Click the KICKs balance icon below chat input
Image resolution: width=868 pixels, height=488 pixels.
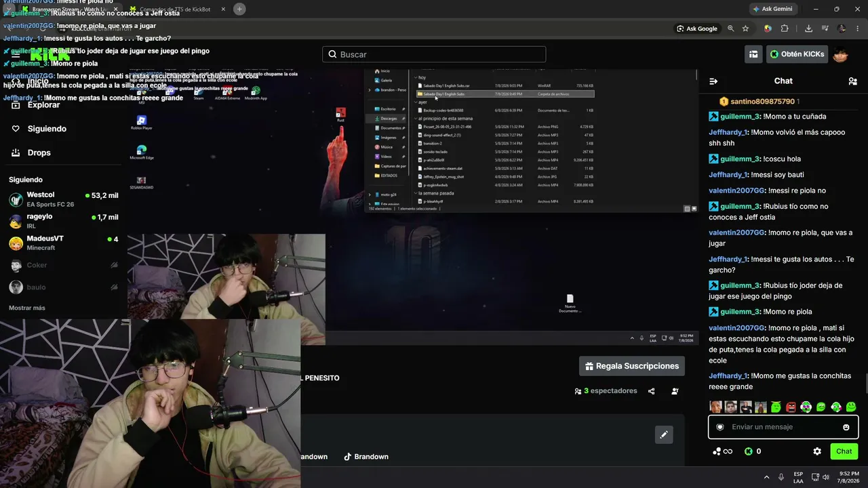pyautogui.click(x=749, y=451)
